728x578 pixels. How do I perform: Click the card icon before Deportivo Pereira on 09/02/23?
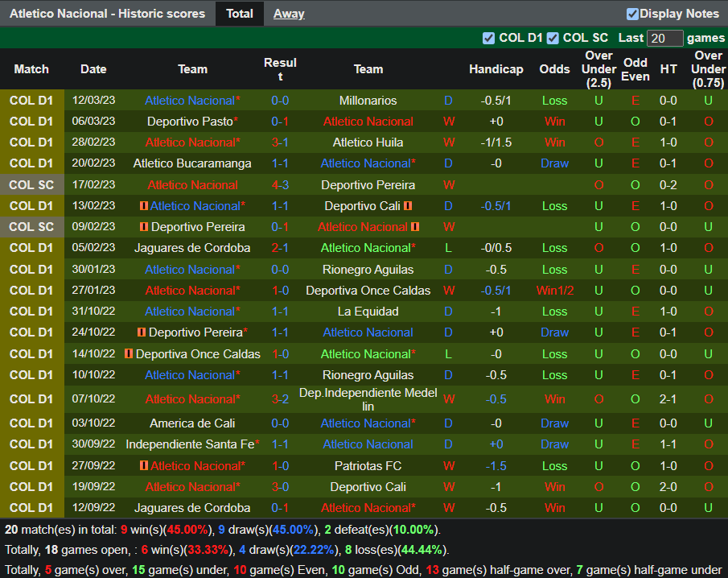144,227
